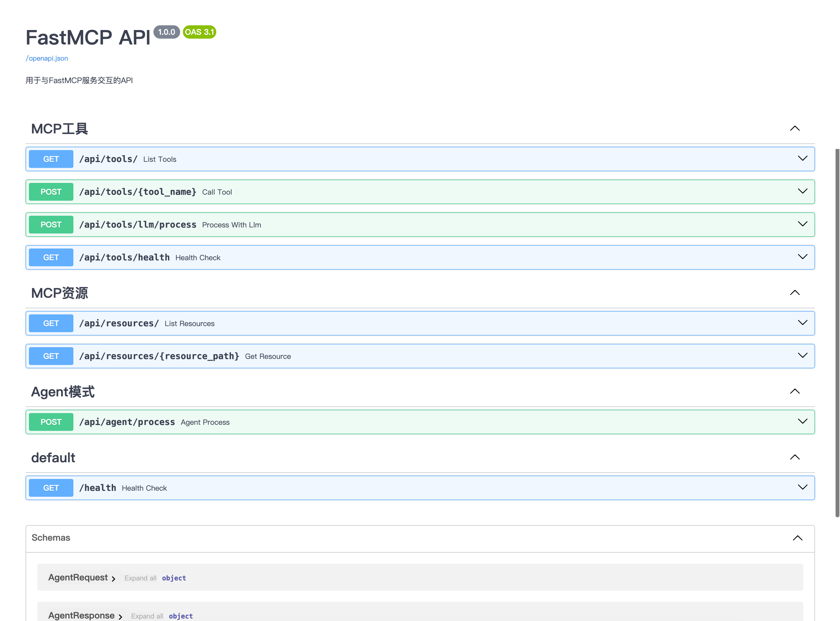Click the POST badge for Call Tool endpoint
The height and width of the screenshot is (621, 840).
tap(51, 192)
